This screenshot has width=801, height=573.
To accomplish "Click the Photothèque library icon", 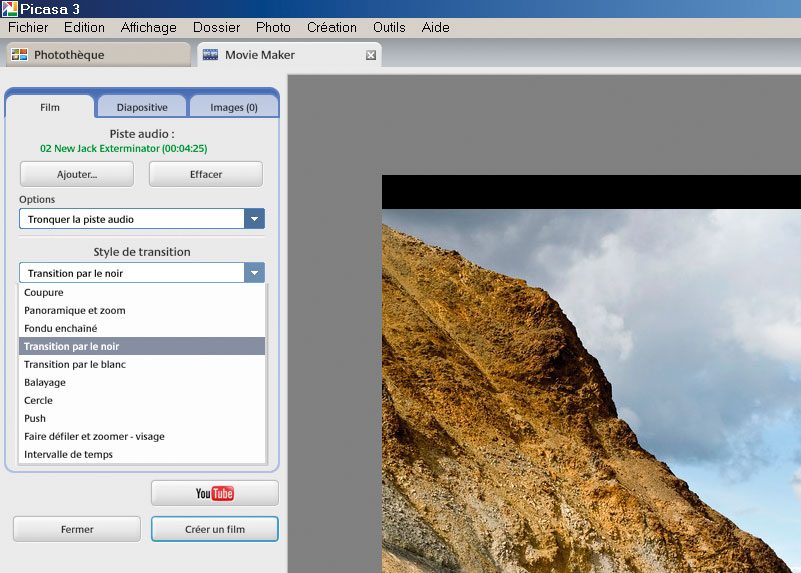I will tap(19, 55).
